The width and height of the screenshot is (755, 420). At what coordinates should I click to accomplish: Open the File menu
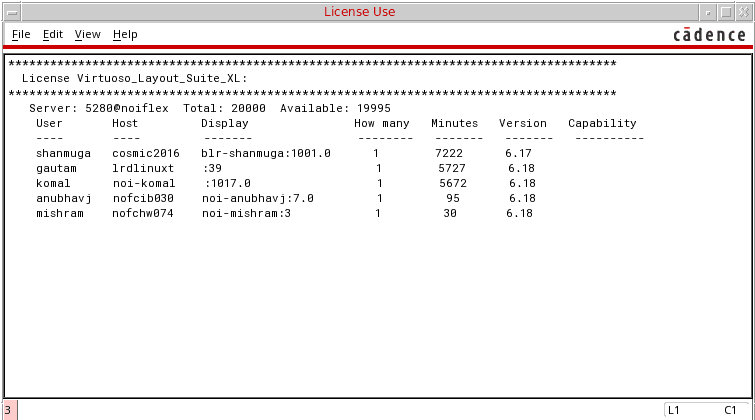pos(21,35)
